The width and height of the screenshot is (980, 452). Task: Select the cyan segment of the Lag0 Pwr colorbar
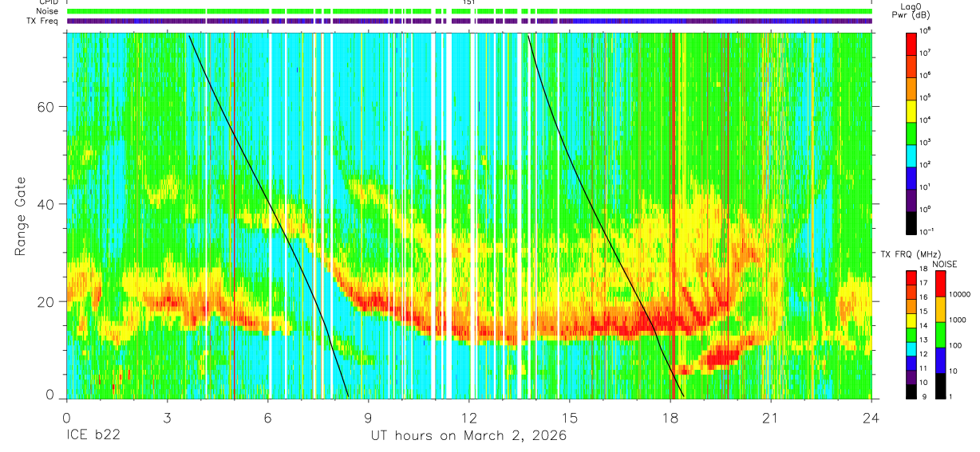(912, 156)
